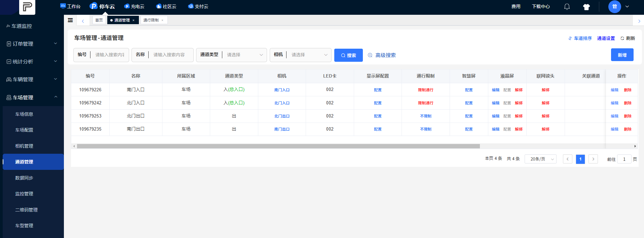Click the shirt theme icon

(586, 7)
